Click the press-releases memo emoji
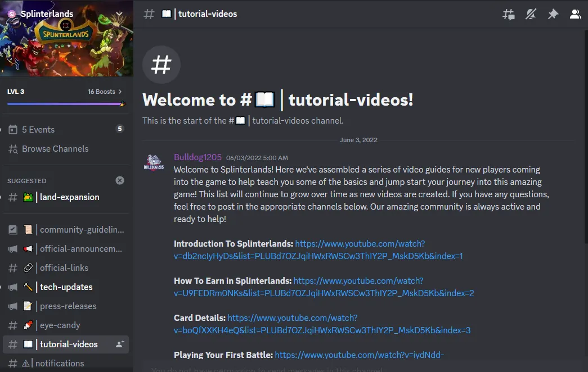The height and width of the screenshot is (372, 588). [x=28, y=306]
